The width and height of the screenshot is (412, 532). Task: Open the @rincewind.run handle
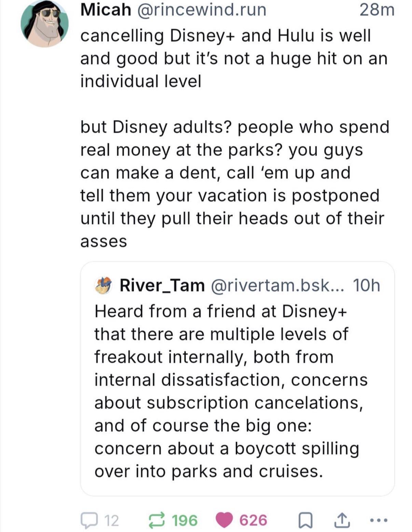(x=201, y=10)
